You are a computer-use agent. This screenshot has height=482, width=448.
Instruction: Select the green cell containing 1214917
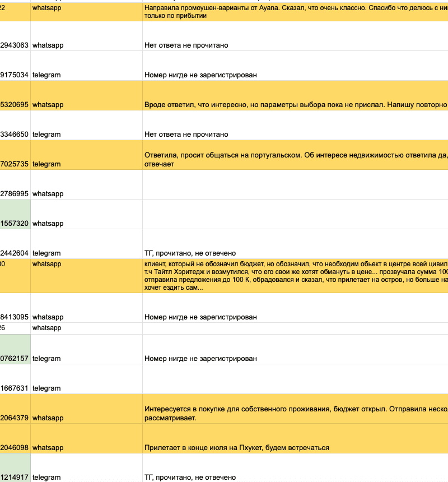pos(15,468)
